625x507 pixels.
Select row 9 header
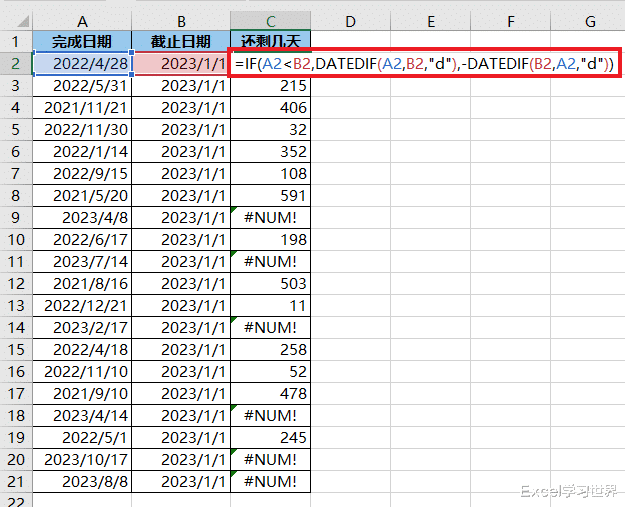point(16,218)
